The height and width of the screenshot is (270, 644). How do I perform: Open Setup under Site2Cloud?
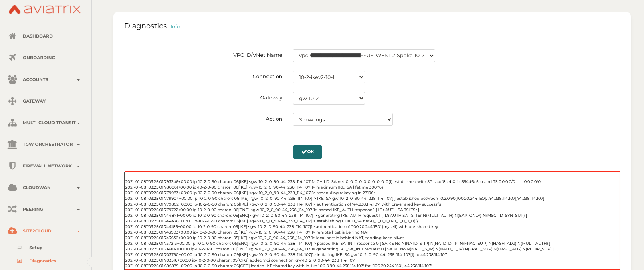[36, 248]
